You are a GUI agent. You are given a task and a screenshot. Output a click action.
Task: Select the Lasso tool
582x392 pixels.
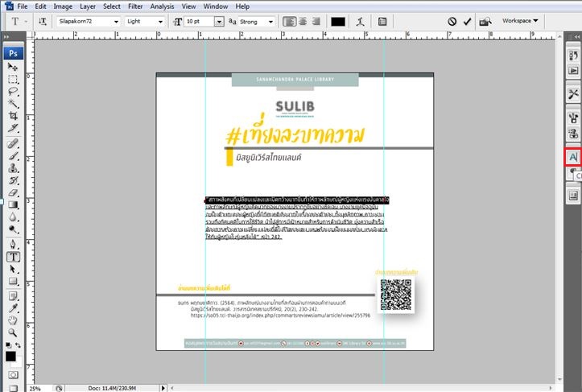[13, 91]
